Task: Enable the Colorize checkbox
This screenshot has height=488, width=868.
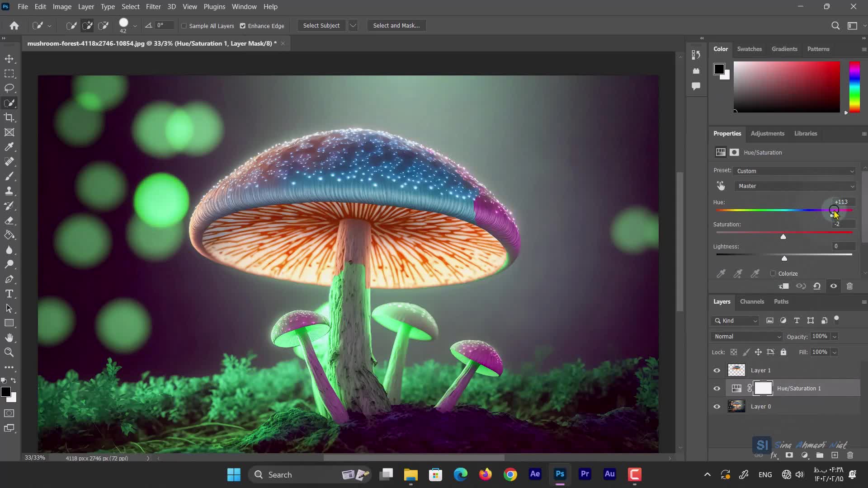Action: click(773, 273)
